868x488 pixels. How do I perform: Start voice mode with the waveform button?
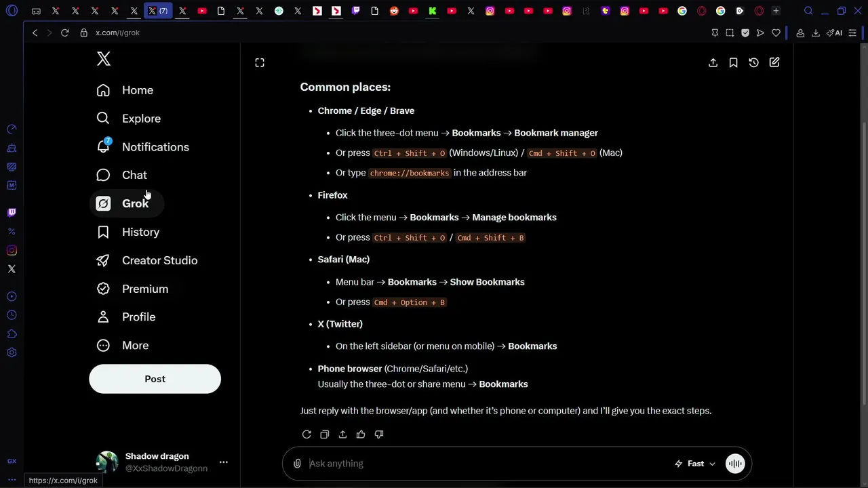[735, 464]
